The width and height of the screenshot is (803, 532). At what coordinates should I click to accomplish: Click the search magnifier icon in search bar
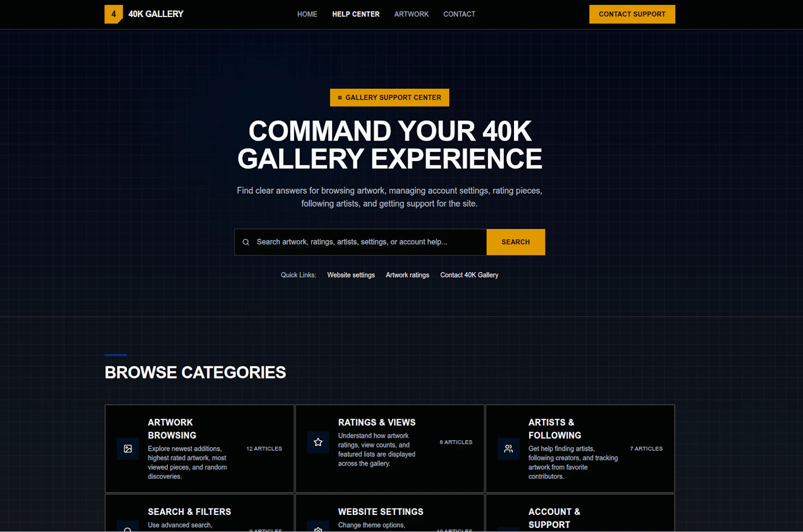[x=246, y=242]
